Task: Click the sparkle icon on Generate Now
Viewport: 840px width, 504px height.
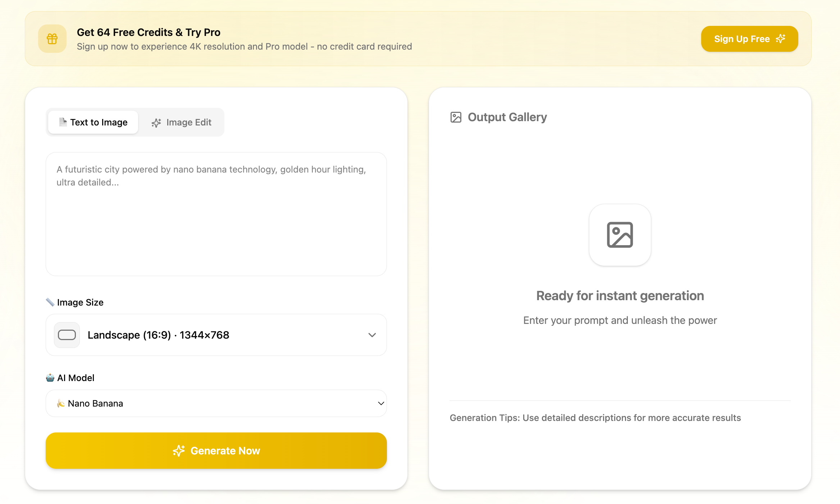Action: (179, 450)
